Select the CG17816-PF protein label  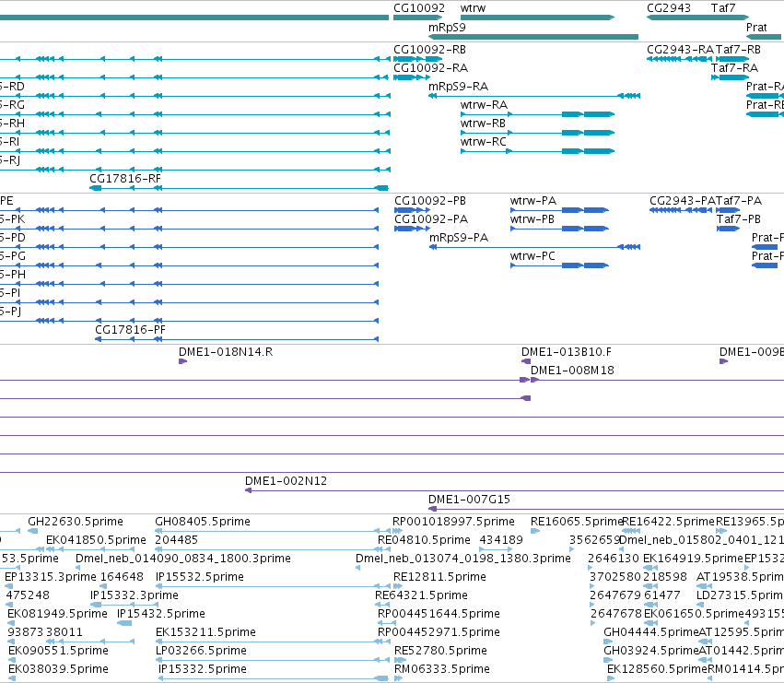coord(130,330)
